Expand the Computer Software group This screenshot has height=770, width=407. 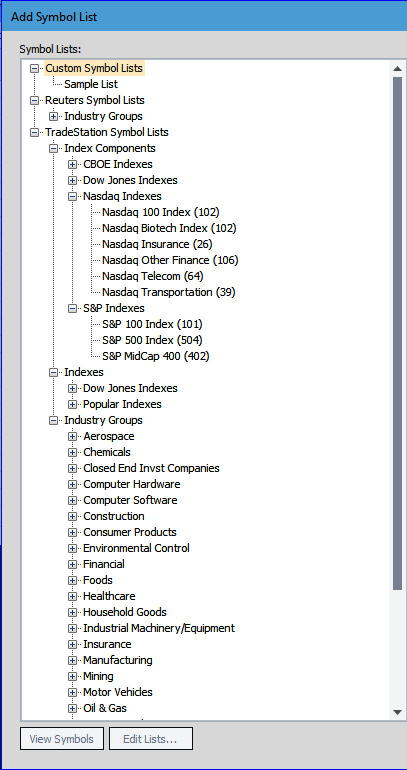(x=73, y=500)
